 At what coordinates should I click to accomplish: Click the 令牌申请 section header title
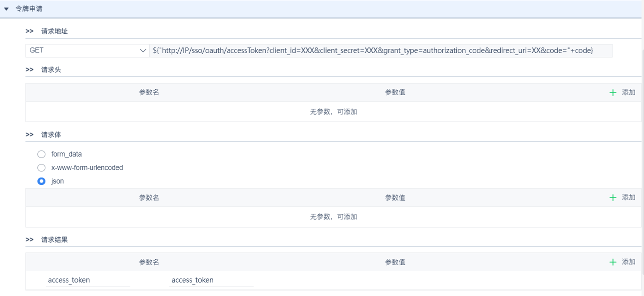[x=29, y=9]
